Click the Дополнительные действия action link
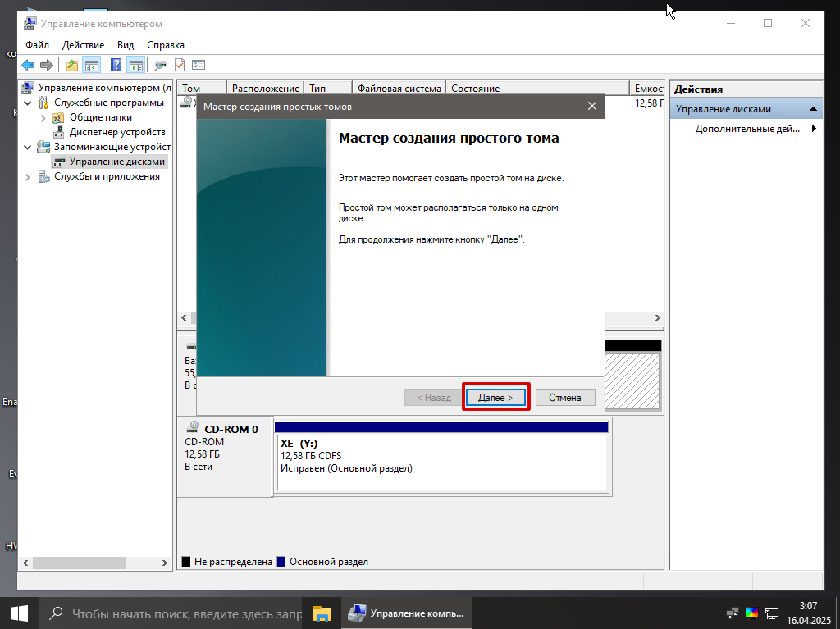The height and width of the screenshot is (629, 840). (x=747, y=129)
